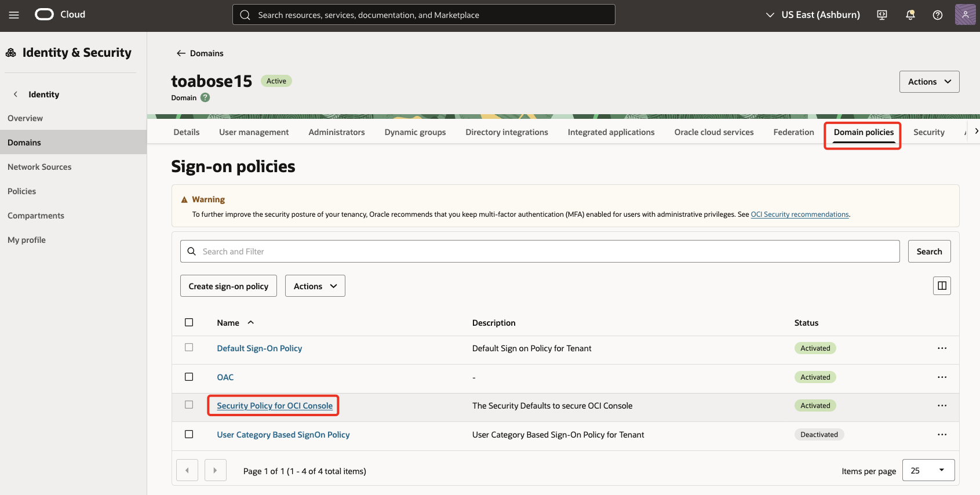The image size is (980, 495).
Task: Switch to the Details tab
Action: pyautogui.click(x=187, y=132)
